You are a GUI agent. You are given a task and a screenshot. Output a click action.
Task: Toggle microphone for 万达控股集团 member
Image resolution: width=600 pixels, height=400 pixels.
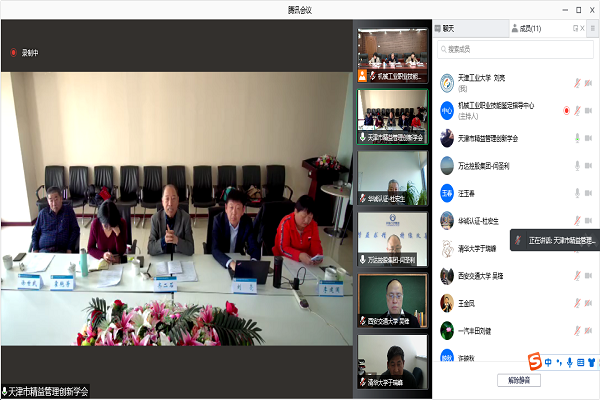(x=577, y=166)
